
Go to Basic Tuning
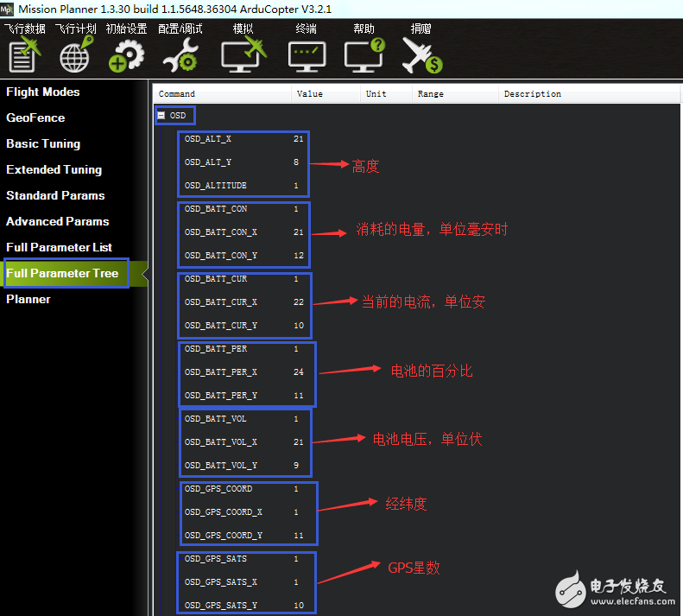click(43, 144)
